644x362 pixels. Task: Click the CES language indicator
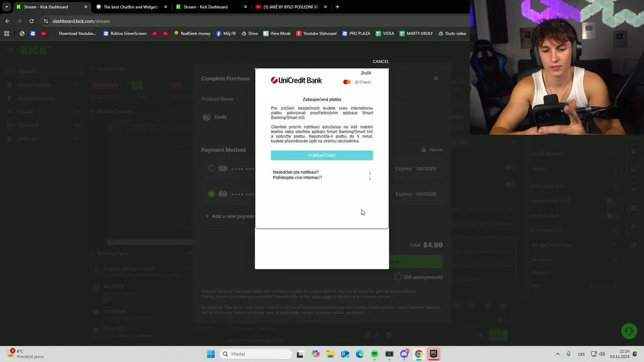[581, 354]
